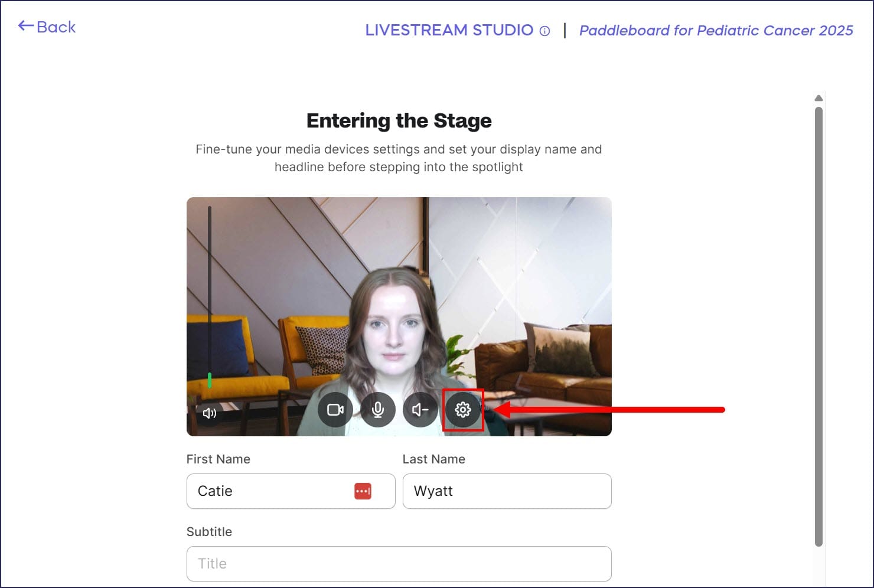Click the speaker test icon in preview corner
This screenshot has width=874, height=588.
pyautogui.click(x=209, y=413)
